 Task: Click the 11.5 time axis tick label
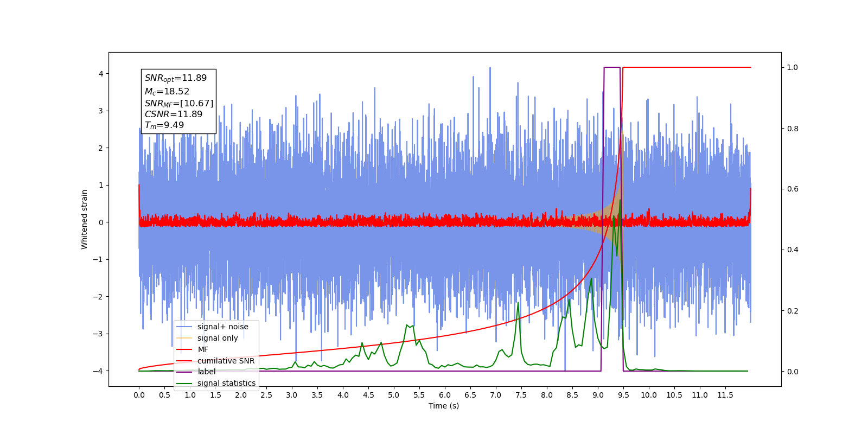point(725,395)
